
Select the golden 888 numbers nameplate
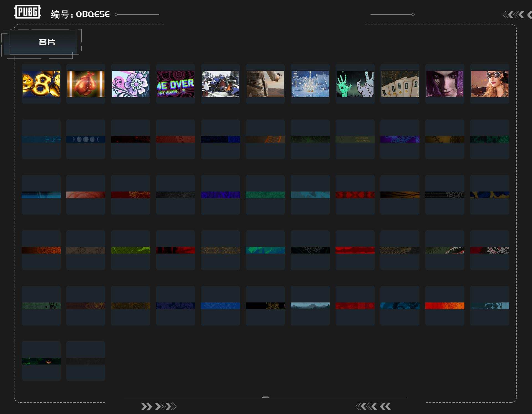[x=41, y=84]
